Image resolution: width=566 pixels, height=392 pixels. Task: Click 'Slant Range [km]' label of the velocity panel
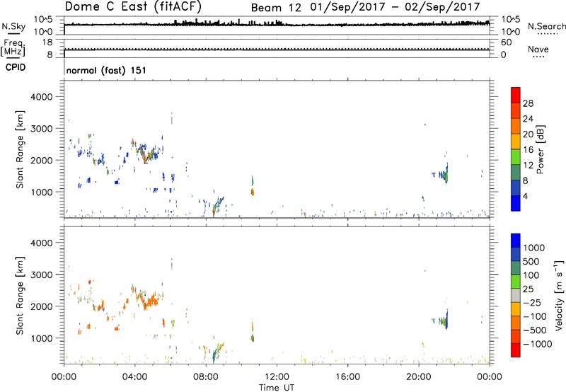pyautogui.click(x=20, y=296)
